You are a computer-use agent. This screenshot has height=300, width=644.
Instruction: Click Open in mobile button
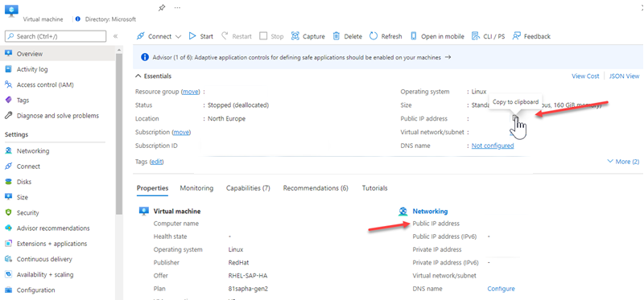pos(437,36)
